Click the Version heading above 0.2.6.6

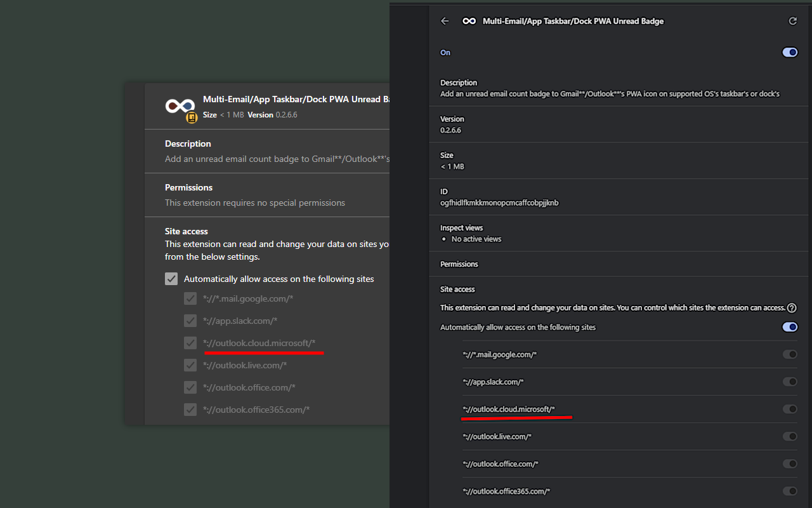click(452, 119)
